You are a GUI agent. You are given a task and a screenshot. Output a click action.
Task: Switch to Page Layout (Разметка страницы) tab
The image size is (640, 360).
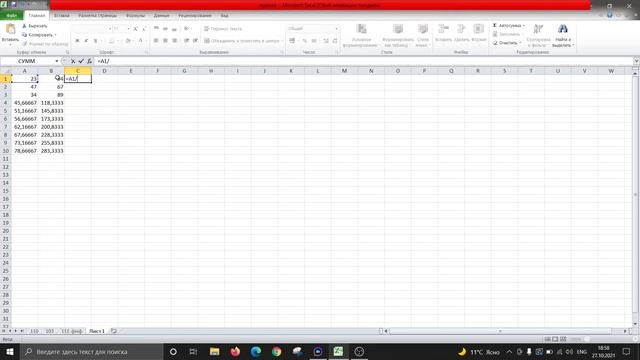98,16
